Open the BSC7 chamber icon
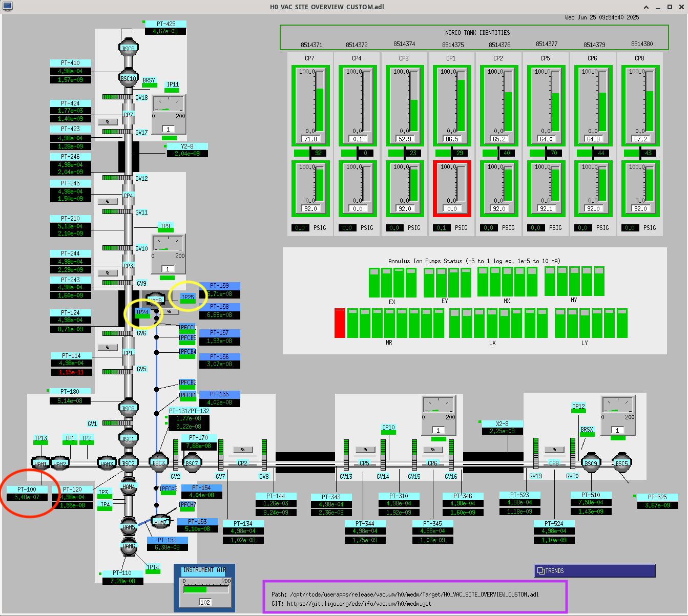The image size is (688, 616). pyautogui.click(x=192, y=463)
